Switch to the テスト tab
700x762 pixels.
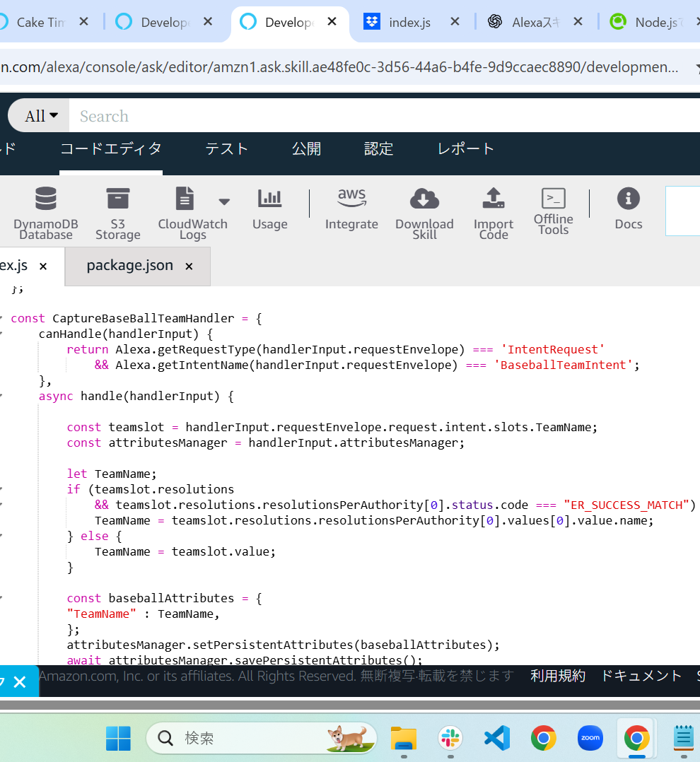click(226, 149)
